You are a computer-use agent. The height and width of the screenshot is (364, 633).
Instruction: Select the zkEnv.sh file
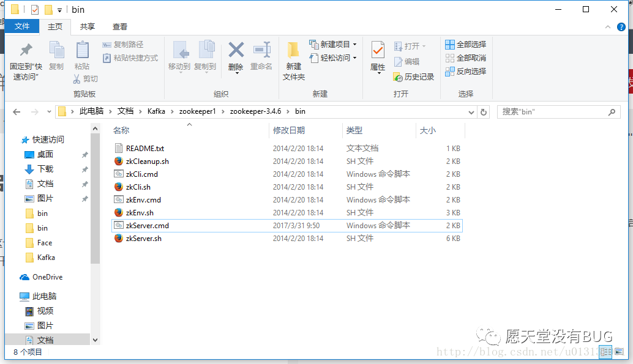(140, 213)
